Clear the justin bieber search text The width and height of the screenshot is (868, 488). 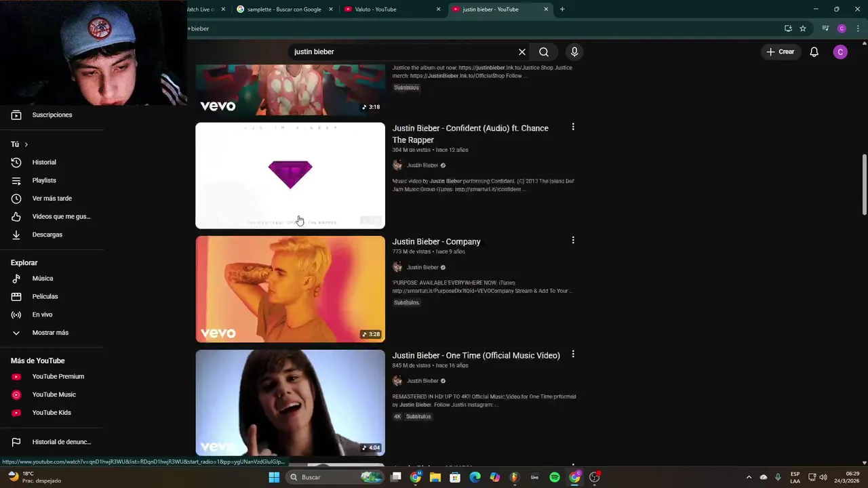(522, 52)
